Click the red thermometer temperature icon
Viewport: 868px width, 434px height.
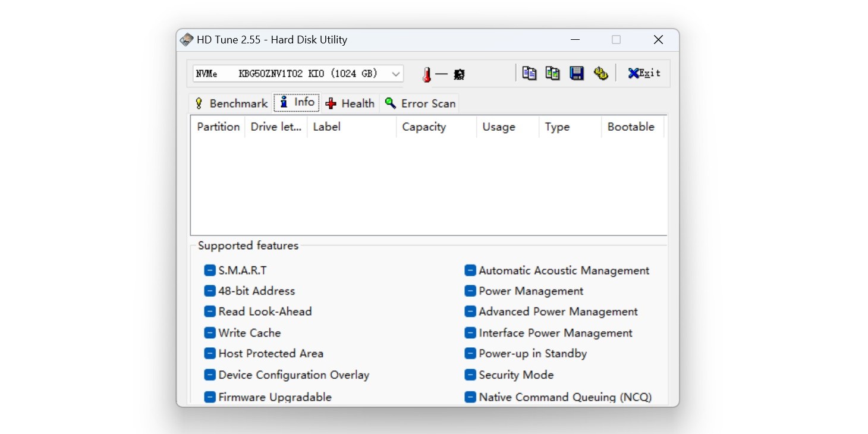(x=426, y=74)
